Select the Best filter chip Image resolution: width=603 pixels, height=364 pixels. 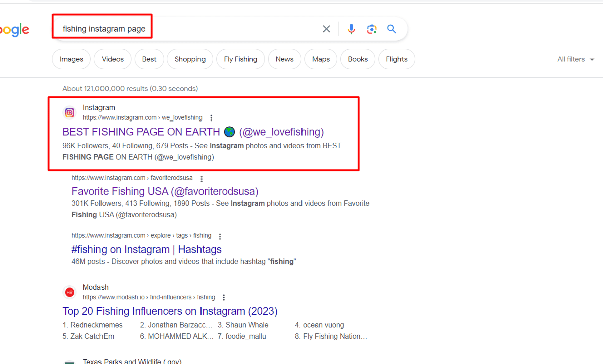coord(149,59)
